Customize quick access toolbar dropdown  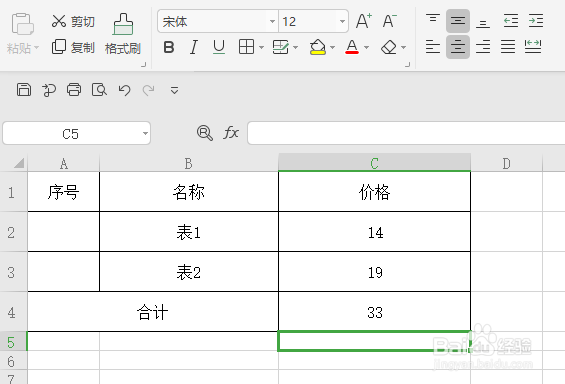tap(174, 90)
